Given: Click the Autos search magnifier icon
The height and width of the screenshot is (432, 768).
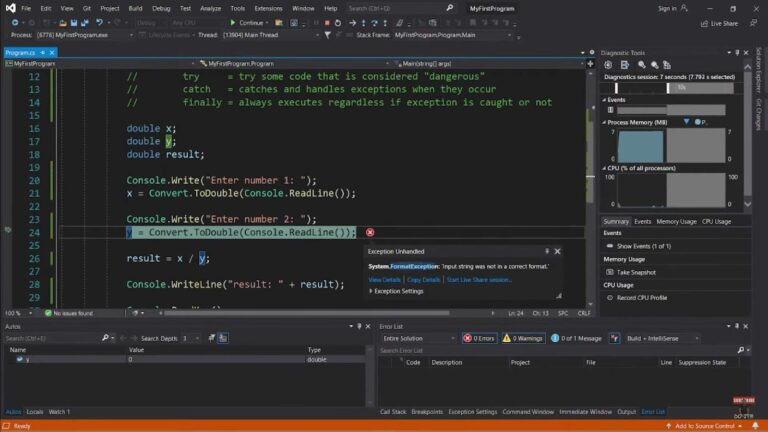Looking at the screenshot, I should [x=105, y=338].
